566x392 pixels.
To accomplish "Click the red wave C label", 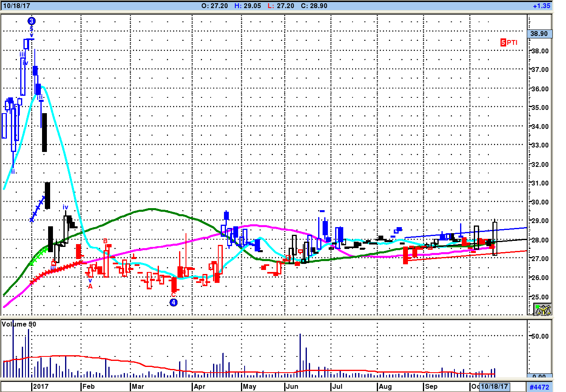I will coord(173,295).
